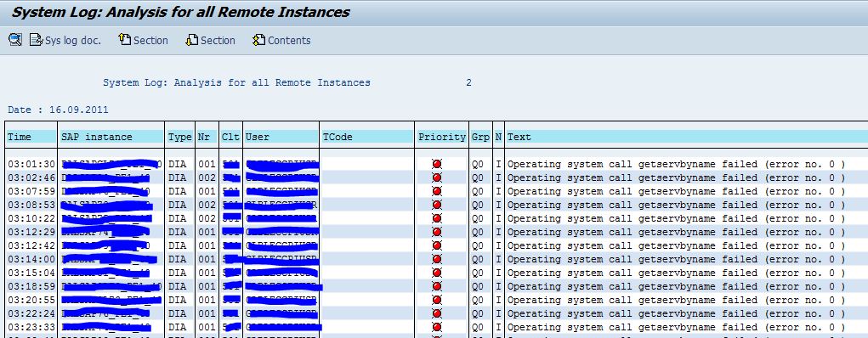Select getservbyname failed message in 03:12:42 row

pyautogui.click(x=677, y=245)
